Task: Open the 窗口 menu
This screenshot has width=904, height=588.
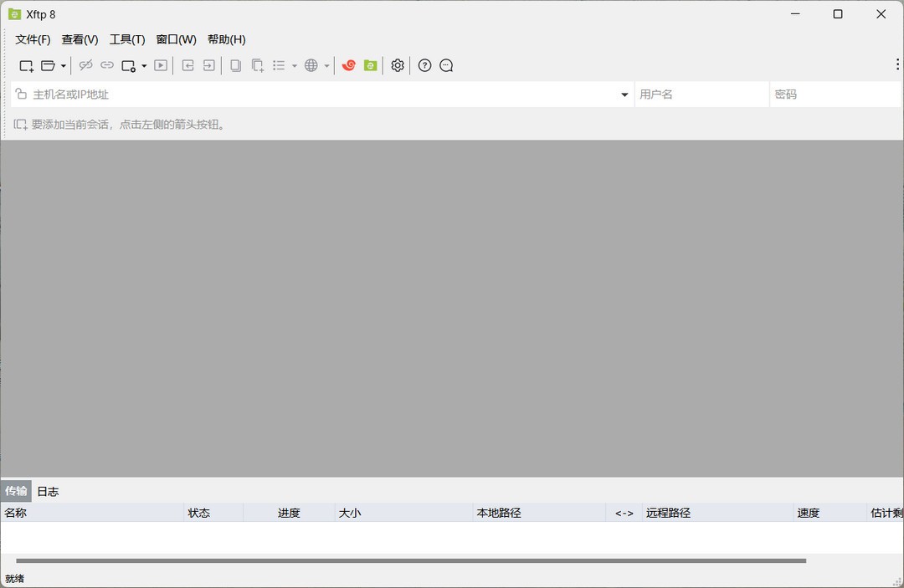Action: tap(176, 39)
